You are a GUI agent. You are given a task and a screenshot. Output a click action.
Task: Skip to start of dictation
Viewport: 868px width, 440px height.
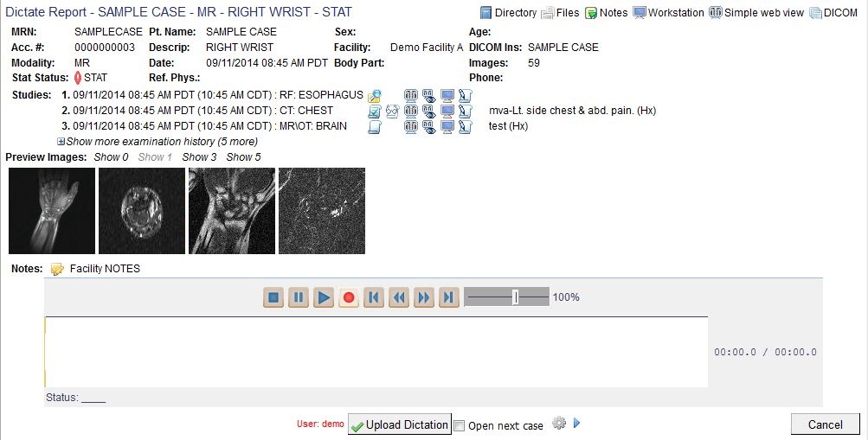[373, 297]
